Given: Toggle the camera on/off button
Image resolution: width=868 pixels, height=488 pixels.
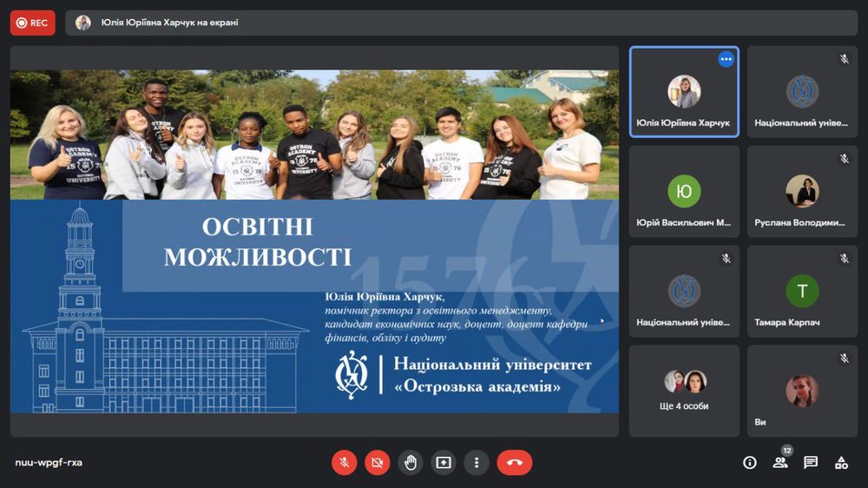Looking at the screenshot, I should [377, 463].
